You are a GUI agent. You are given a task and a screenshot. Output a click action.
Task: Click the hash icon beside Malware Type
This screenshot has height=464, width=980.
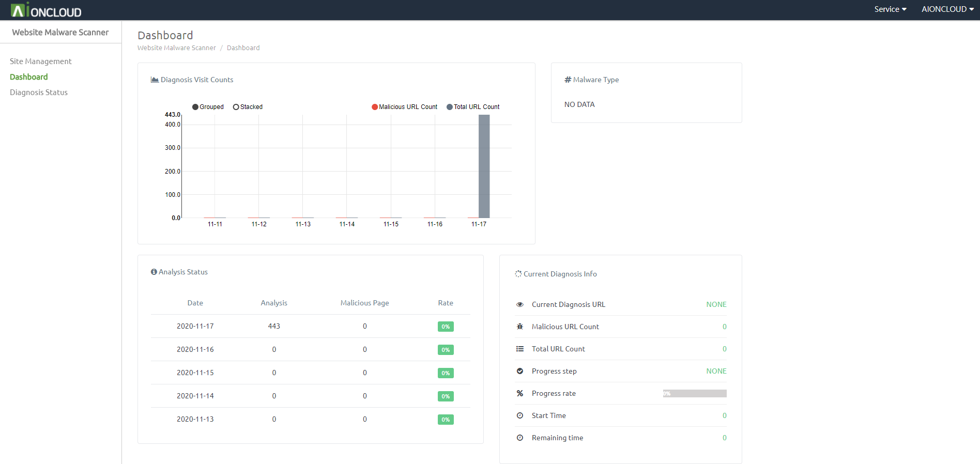(568, 80)
